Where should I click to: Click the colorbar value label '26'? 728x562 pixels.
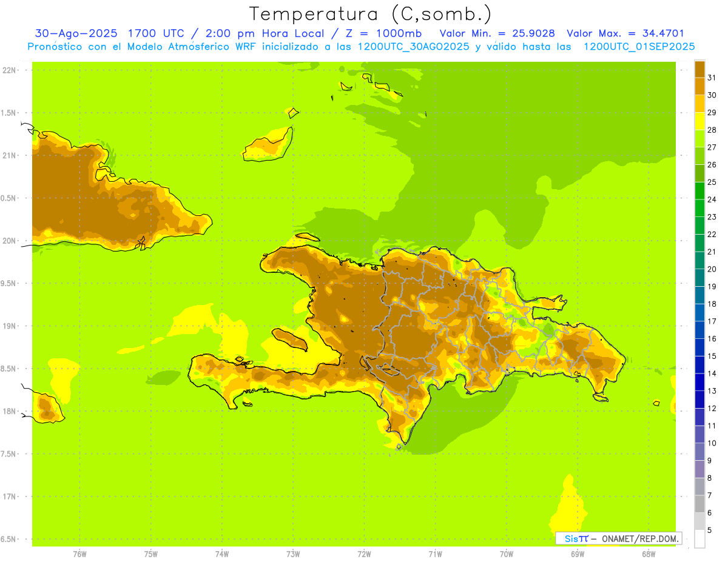[x=712, y=164]
